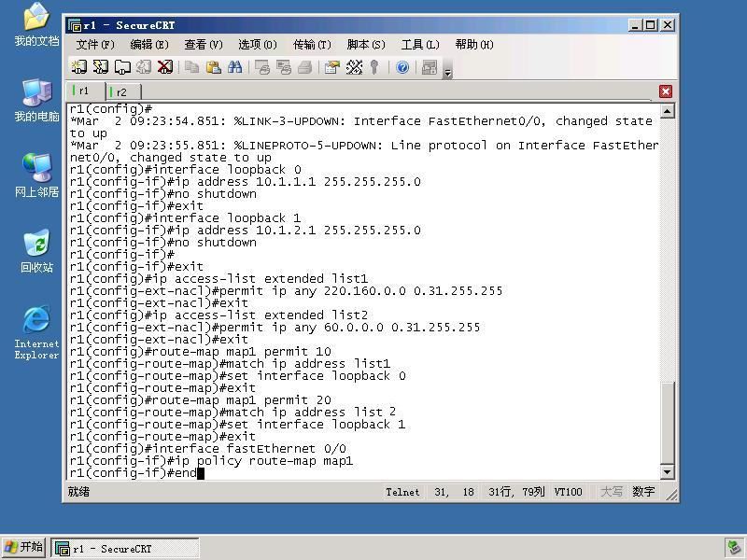Click the terminal scrollbar down arrow
Viewport: 747px width, 560px height.
pos(667,472)
